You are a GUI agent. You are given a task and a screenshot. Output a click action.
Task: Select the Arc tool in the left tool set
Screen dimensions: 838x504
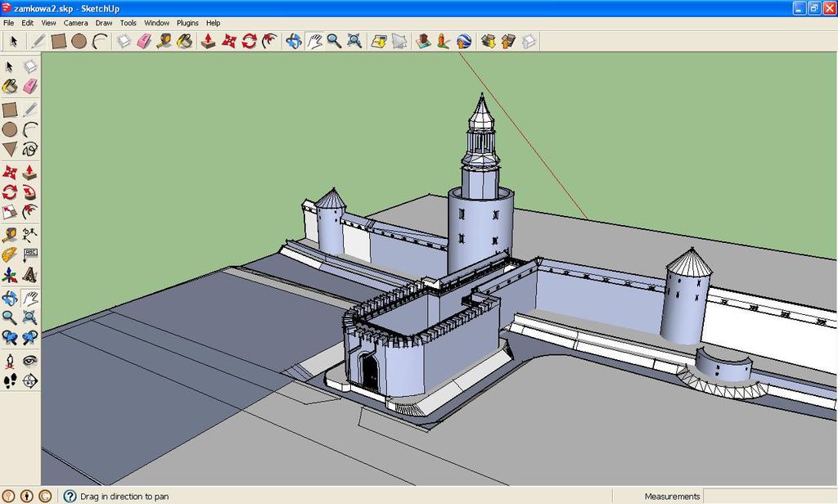(x=30, y=129)
